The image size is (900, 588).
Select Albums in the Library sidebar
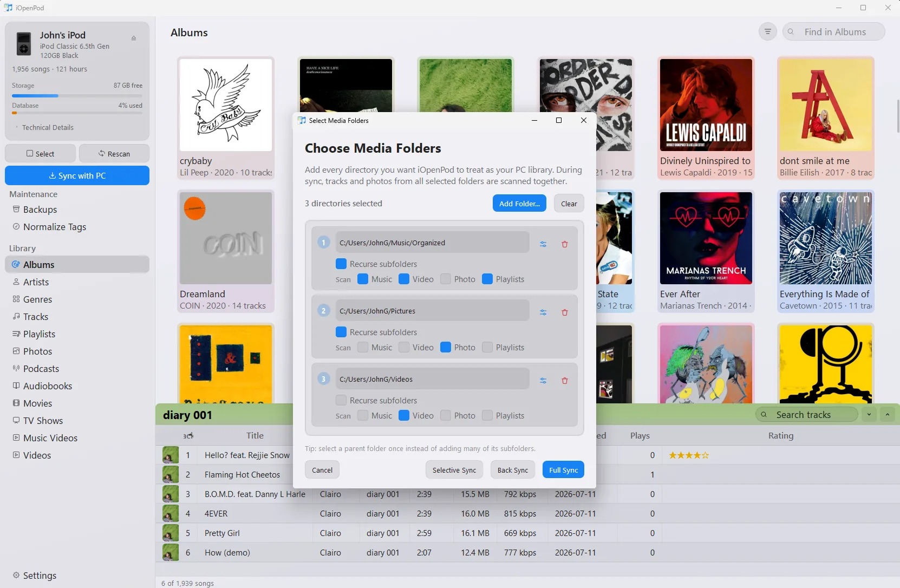(x=77, y=265)
